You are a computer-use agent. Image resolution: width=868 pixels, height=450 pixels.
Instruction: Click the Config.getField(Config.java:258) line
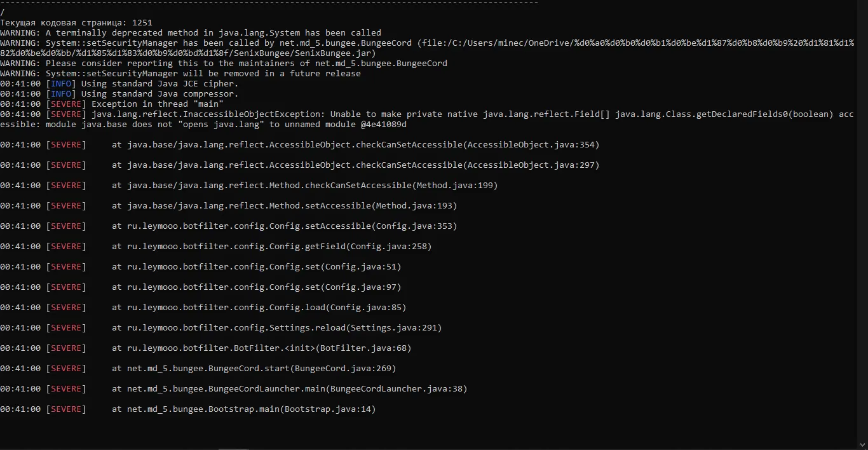(x=216, y=247)
